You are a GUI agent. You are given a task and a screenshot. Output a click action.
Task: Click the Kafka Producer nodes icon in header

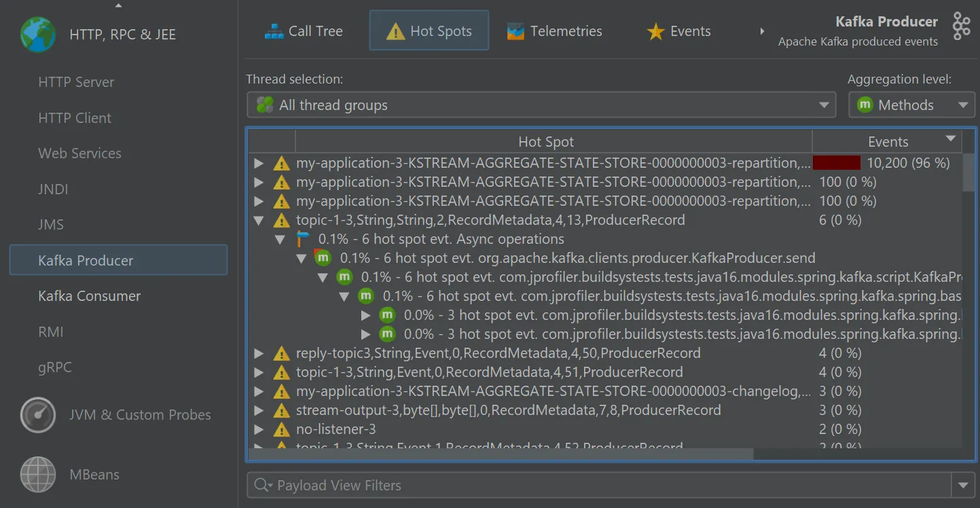[x=962, y=26]
